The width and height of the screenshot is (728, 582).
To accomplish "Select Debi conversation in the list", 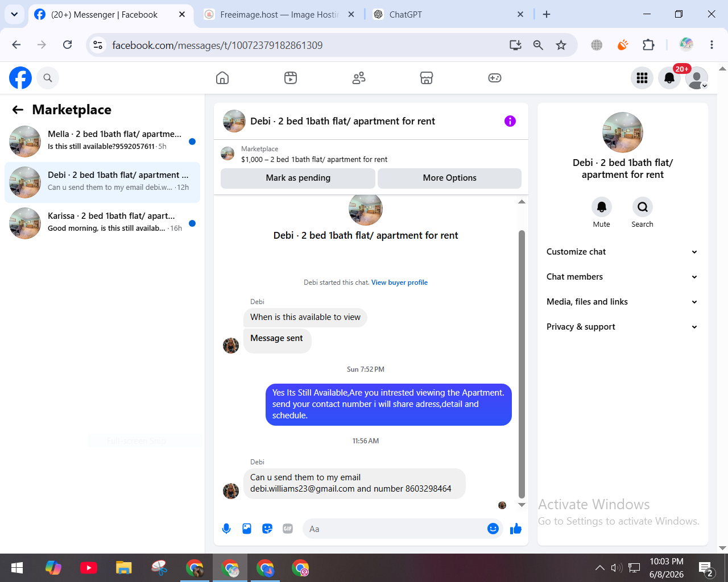I will point(102,182).
